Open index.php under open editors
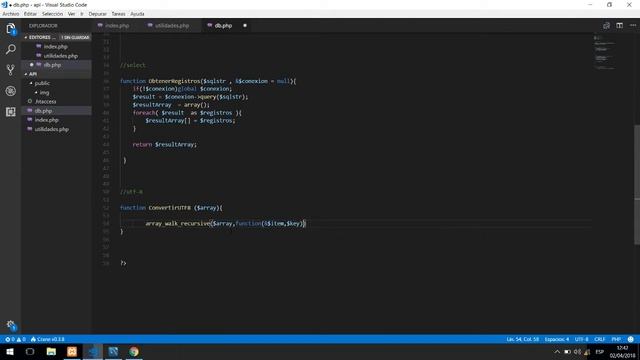640x360 pixels. 56,47
